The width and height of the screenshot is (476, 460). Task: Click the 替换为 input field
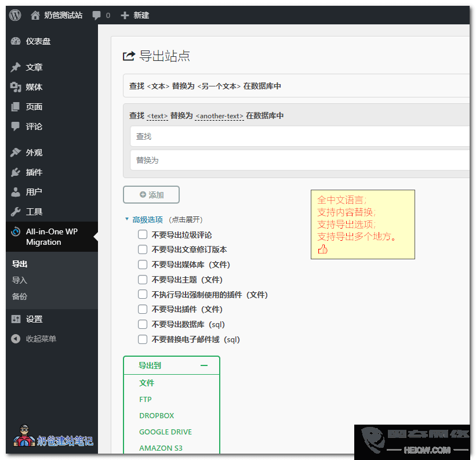pyautogui.click(x=300, y=160)
